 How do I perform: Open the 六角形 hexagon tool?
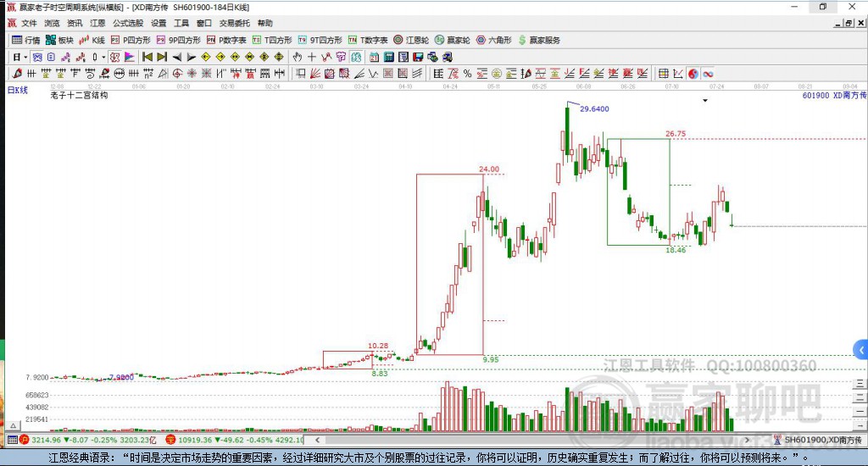(494, 40)
